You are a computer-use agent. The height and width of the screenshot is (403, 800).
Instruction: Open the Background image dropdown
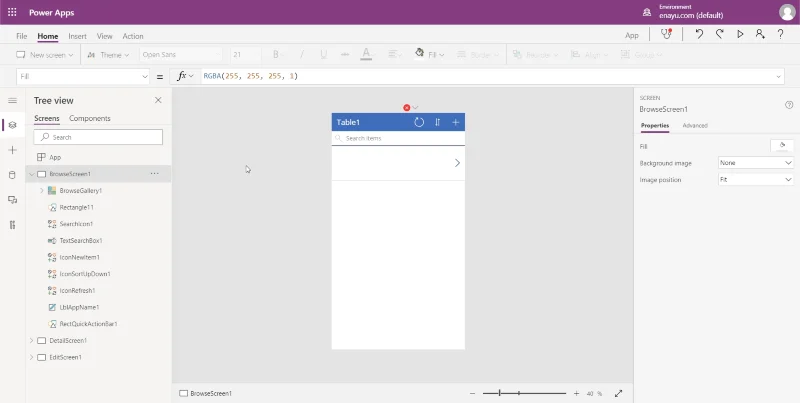756,163
